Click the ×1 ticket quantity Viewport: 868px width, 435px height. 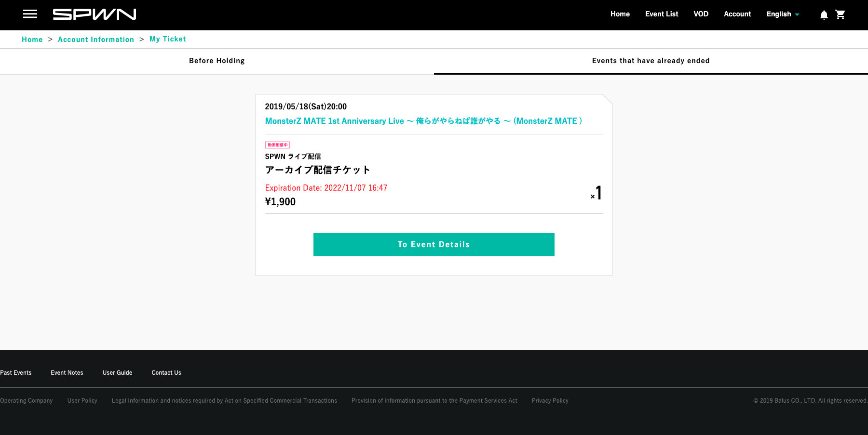click(596, 193)
